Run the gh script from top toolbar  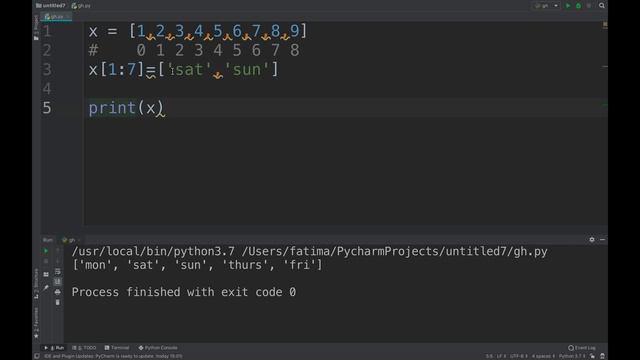(x=568, y=6)
